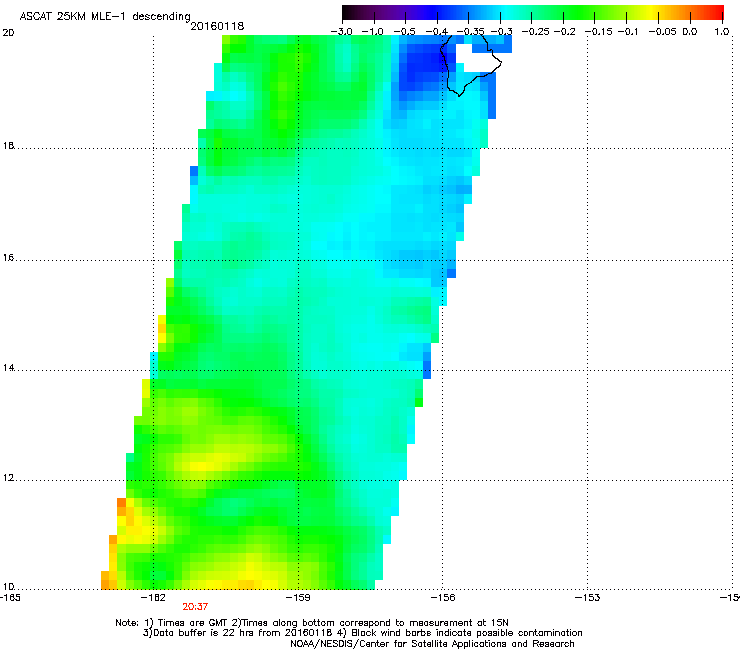Click longitude axis label -165
This screenshot has height=650, width=740.
click(10, 598)
